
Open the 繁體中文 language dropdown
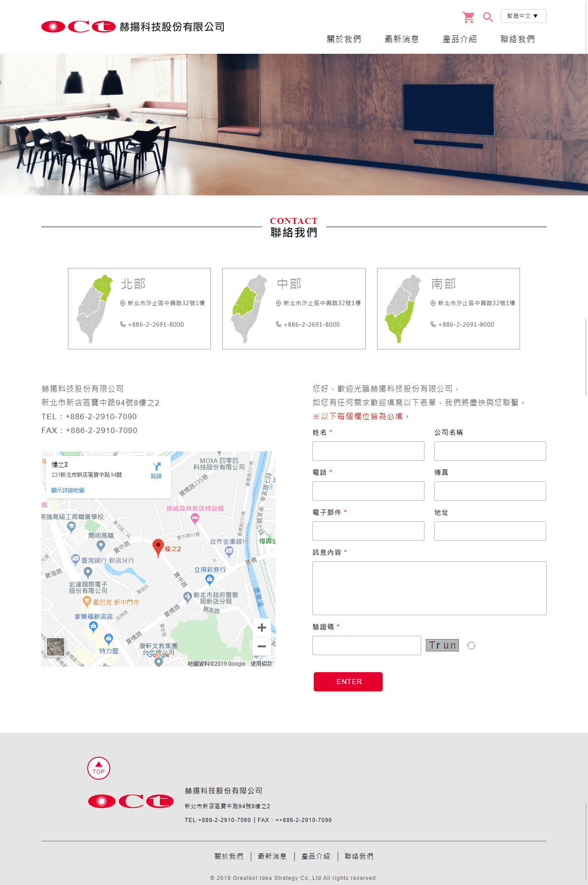click(523, 16)
